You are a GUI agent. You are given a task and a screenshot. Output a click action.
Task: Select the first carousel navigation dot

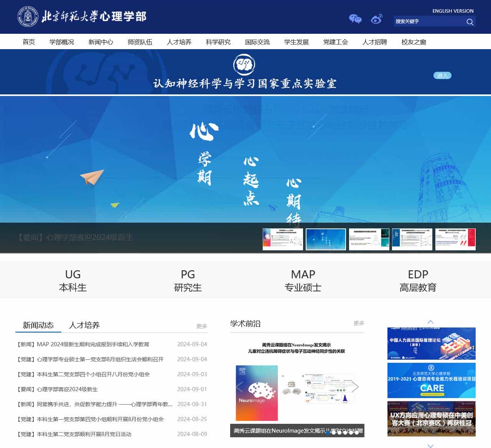tap(328, 431)
